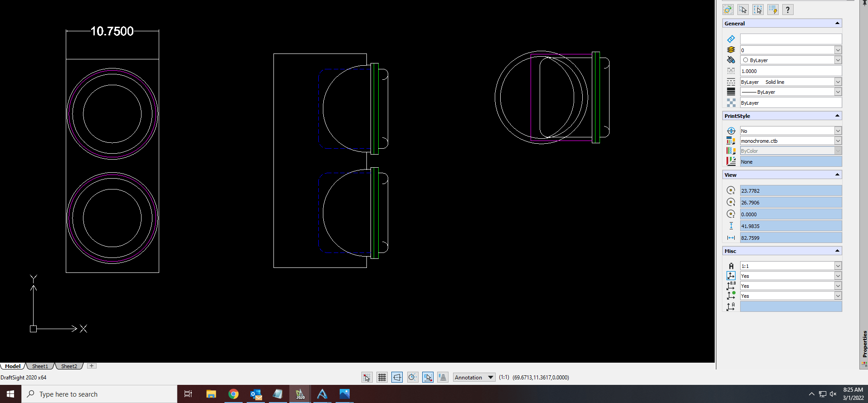Viewport: 868px width, 403px height.
Task: Click the Windows Start button
Action: coord(10,394)
